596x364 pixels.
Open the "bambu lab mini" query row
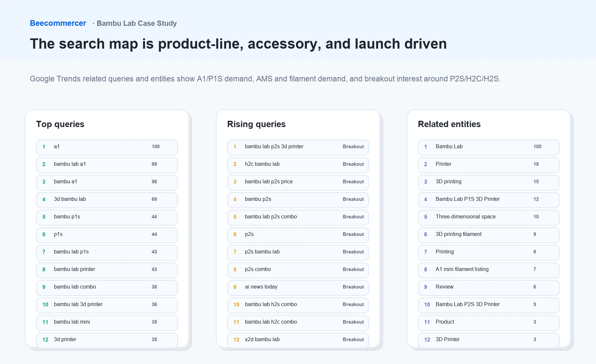tap(107, 323)
